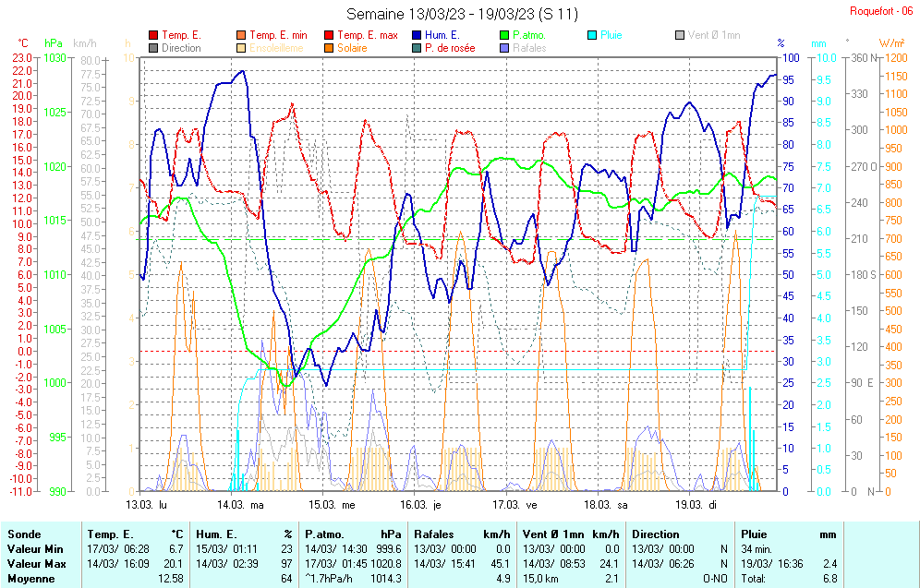Image resolution: width=920 pixels, height=588 pixels.
Task: Click the orange Temp. E. min legend swatch
Action: coord(241,36)
